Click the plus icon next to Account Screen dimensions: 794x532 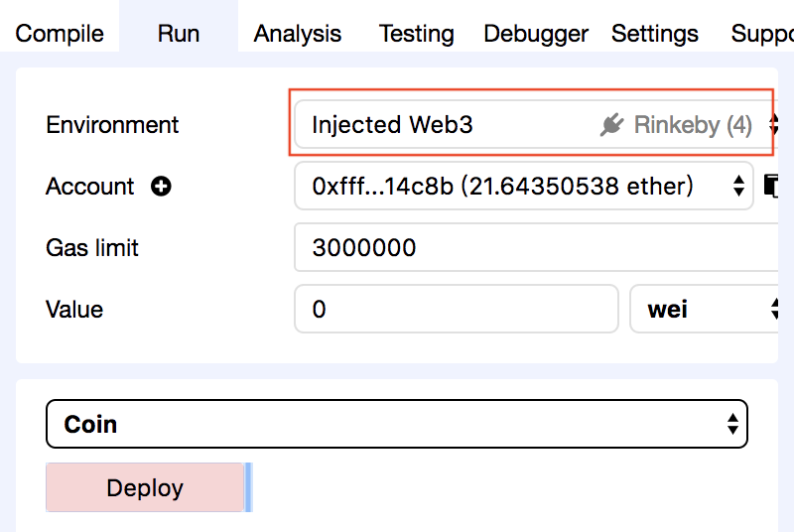click(x=161, y=187)
